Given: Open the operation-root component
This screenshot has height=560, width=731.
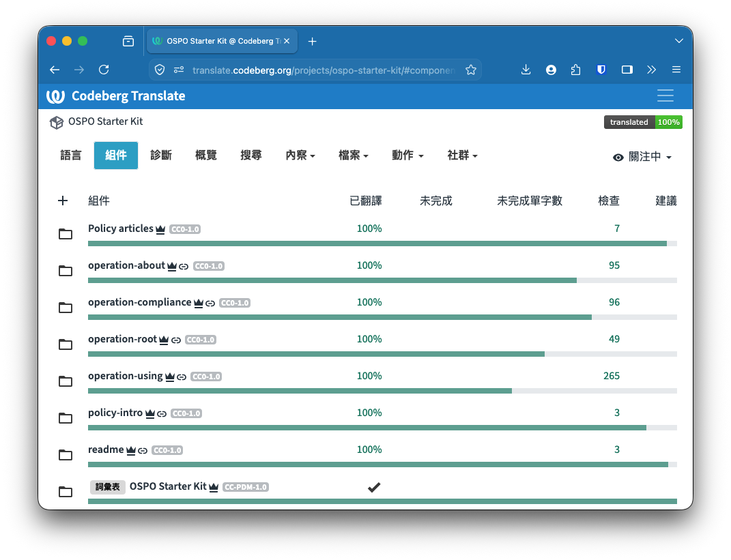Looking at the screenshot, I should click(122, 339).
